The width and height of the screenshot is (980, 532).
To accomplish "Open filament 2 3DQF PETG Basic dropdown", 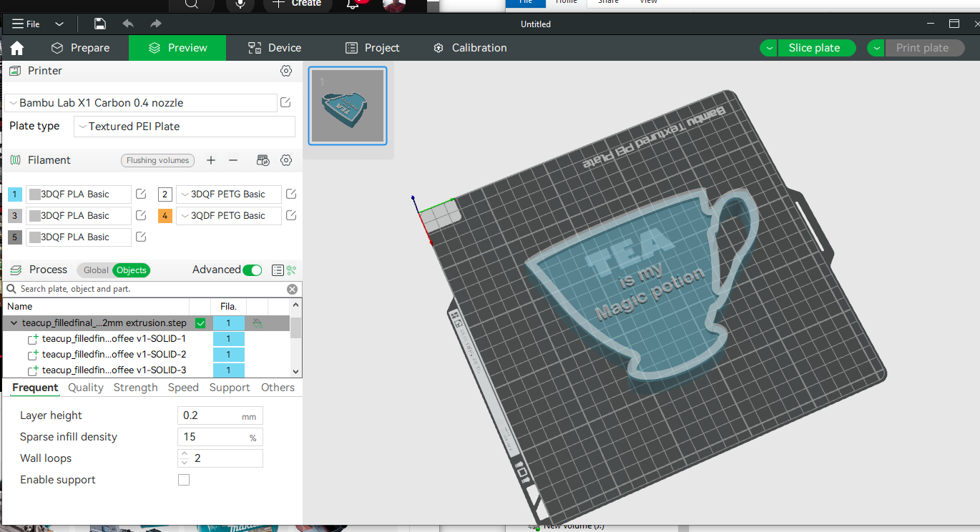I will click(228, 194).
